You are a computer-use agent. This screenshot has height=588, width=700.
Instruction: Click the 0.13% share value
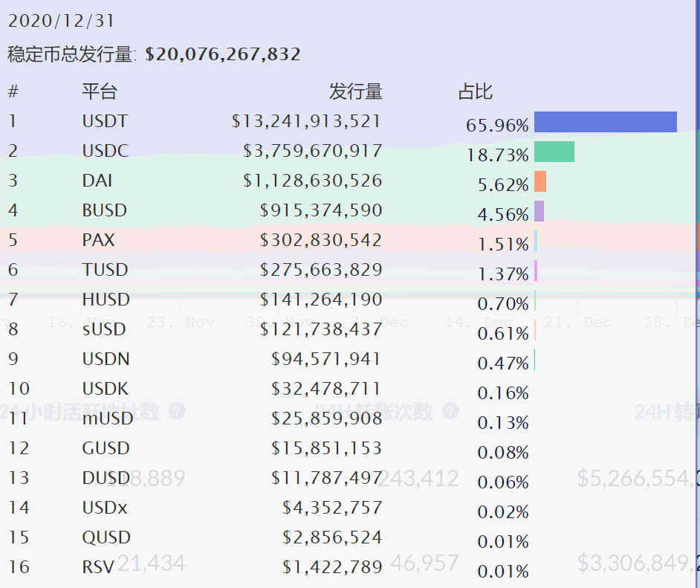point(503,423)
